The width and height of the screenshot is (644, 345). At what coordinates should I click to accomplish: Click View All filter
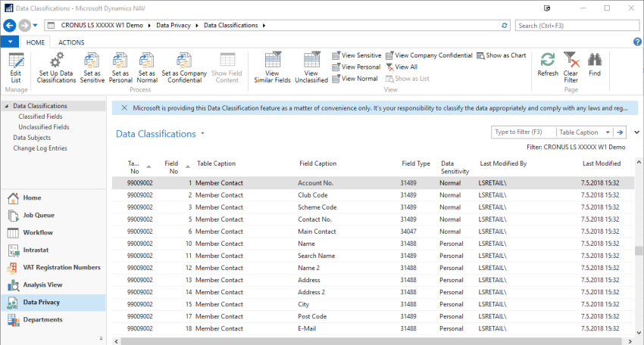pyautogui.click(x=402, y=67)
